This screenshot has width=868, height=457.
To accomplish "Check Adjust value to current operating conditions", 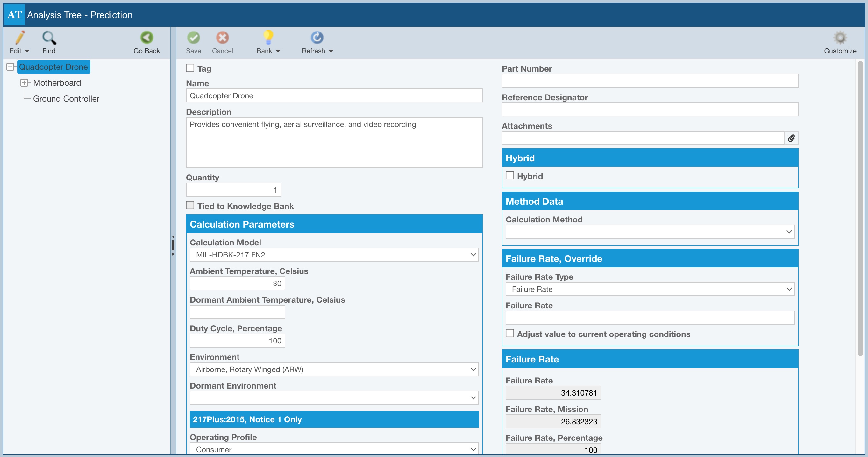I will click(x=510, y=334).
